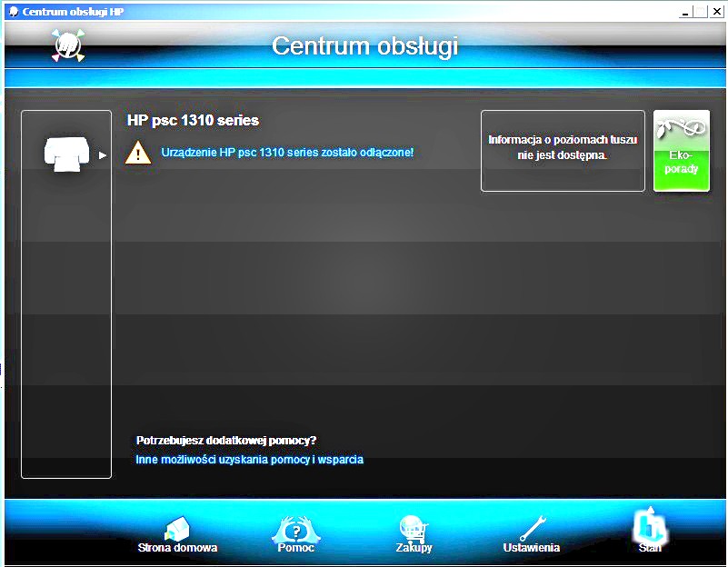Open the Pomoc help section
This screenshot has height=567, width=728.
tap(296, 535)
